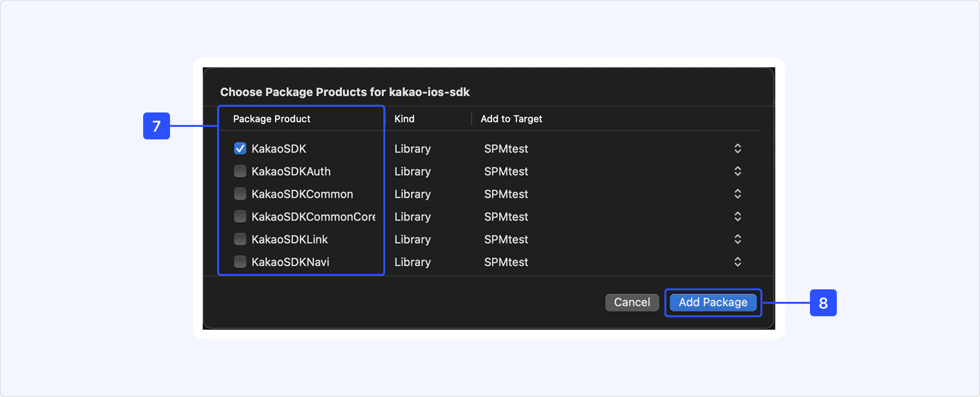This screenshot has height=397, width=980.
Task: Select the KakaoSDKLink checkbox
Action: [x=240, y=239]
